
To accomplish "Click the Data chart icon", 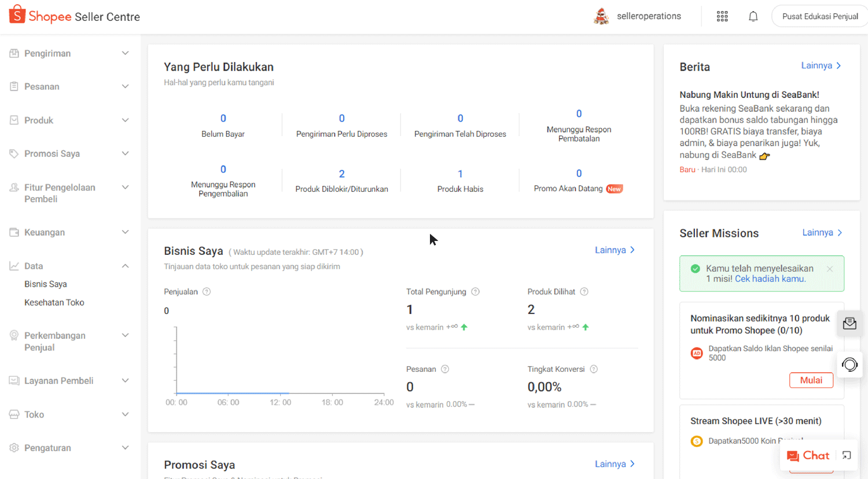I will 14,266.
